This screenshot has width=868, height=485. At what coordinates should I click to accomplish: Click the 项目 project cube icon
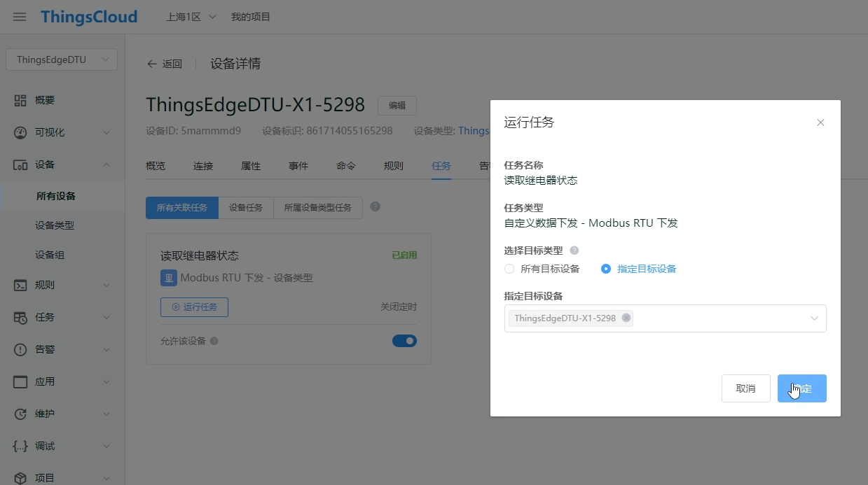20,478
